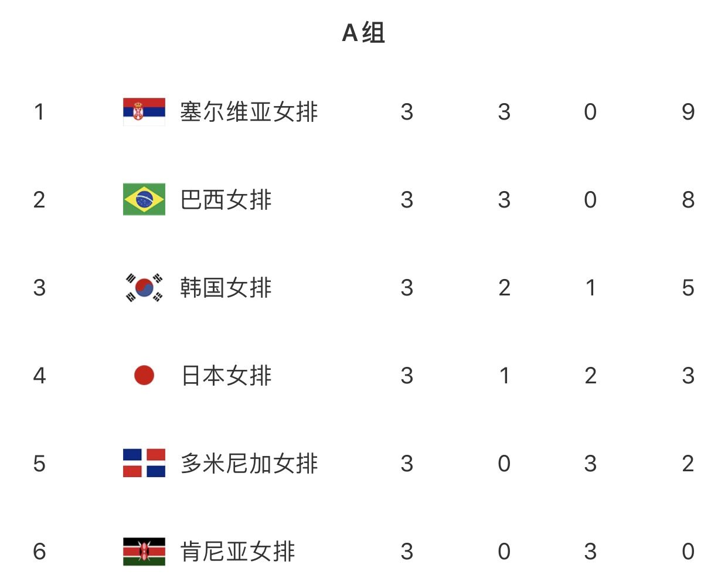Select the 韩国女排 team name
The height and width of the screenshot is (585, 728).
point(226,287)
